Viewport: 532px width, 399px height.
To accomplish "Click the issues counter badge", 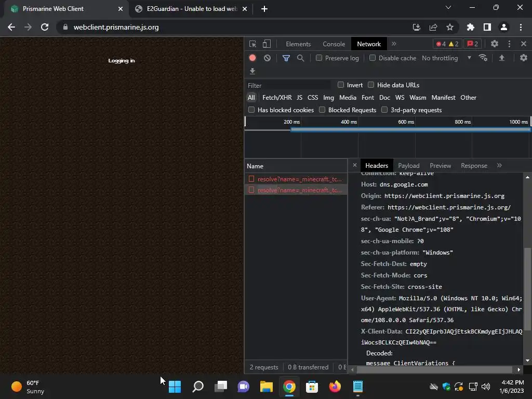I will pos(472,44).
